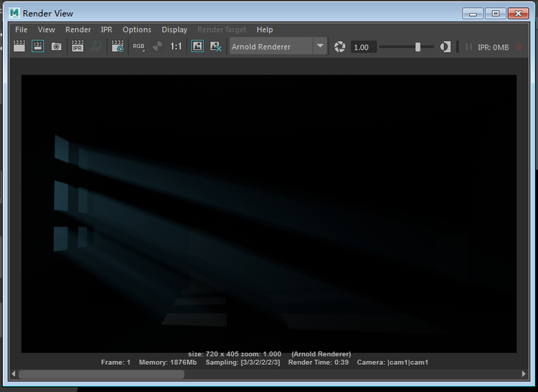538x392 pixels.
Task: Click the 'Camera: |cam1|cam1' status text
Action: [x=392, y=363]
